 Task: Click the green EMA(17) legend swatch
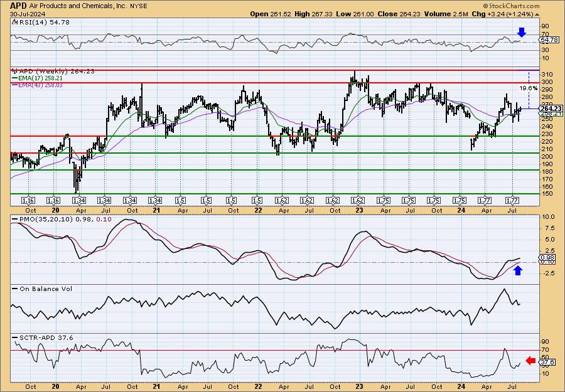pos(15,78)
